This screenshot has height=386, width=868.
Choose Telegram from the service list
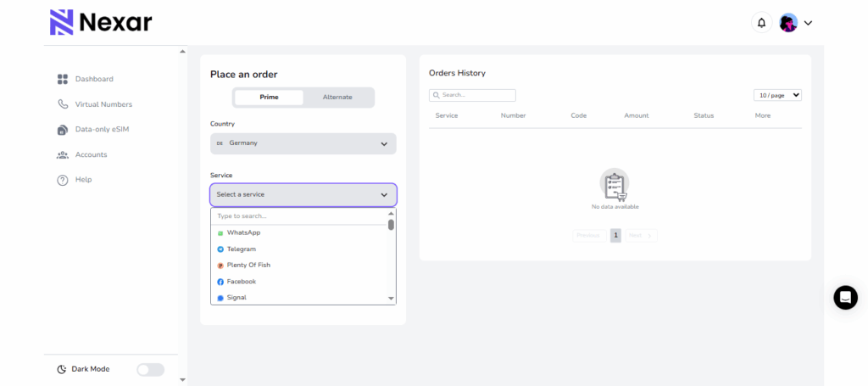(x=242, y=249)
